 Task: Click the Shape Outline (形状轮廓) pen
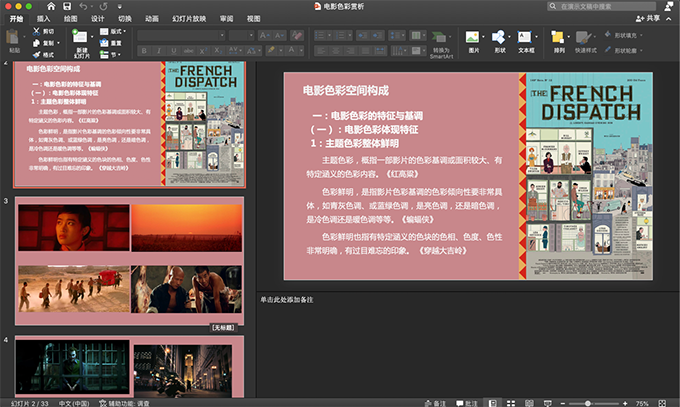click(x=608, y=50)
